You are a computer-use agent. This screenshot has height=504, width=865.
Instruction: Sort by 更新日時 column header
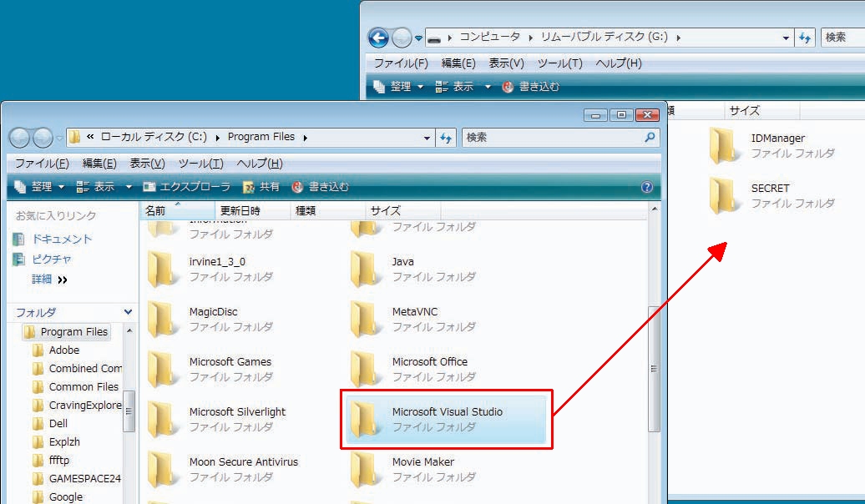(253, 210)
